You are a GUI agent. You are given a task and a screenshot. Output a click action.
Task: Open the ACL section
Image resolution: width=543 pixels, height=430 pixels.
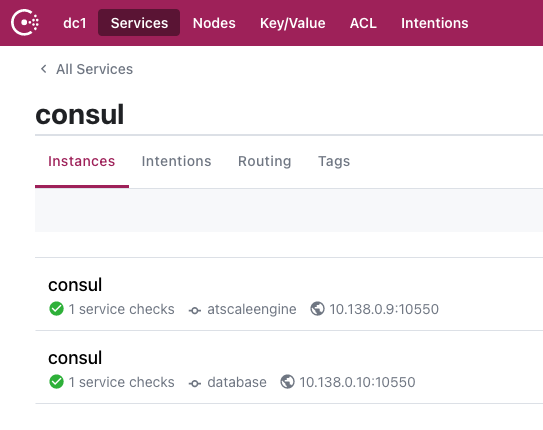[363, 23]
